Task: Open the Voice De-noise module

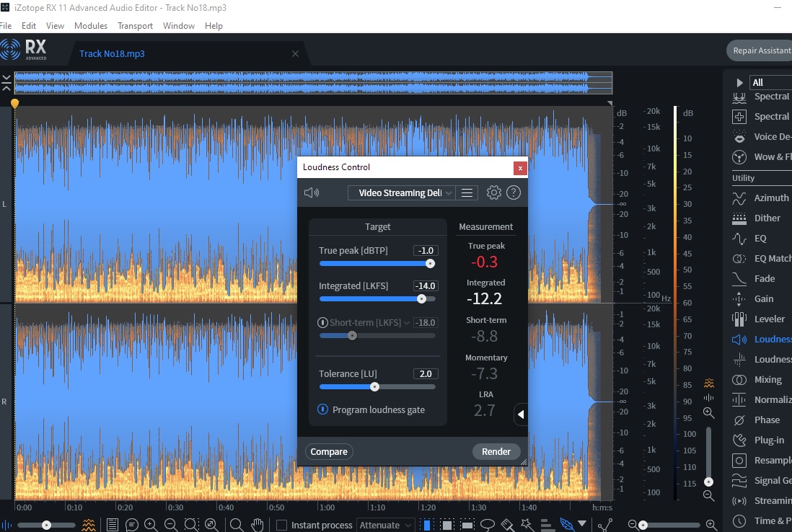Action: click(762, 137)
